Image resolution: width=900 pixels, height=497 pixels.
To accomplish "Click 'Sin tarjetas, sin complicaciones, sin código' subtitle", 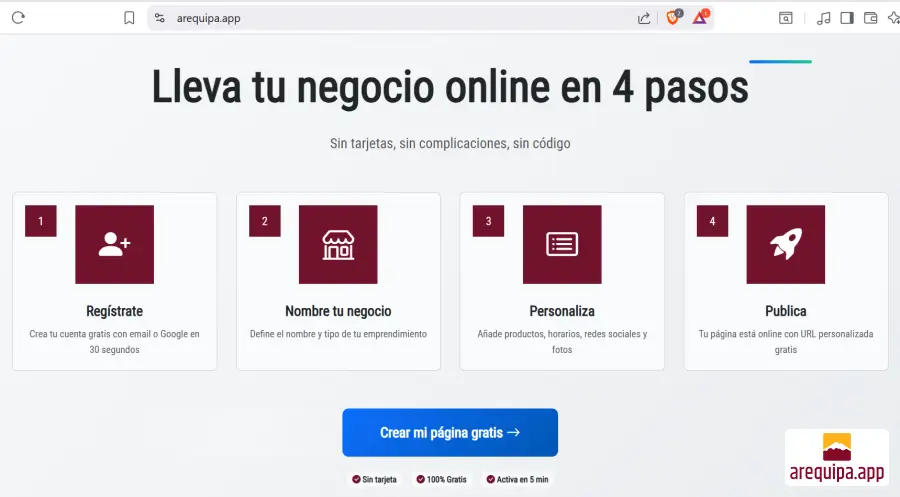I will pyautogui.click(x=450, y=143).
